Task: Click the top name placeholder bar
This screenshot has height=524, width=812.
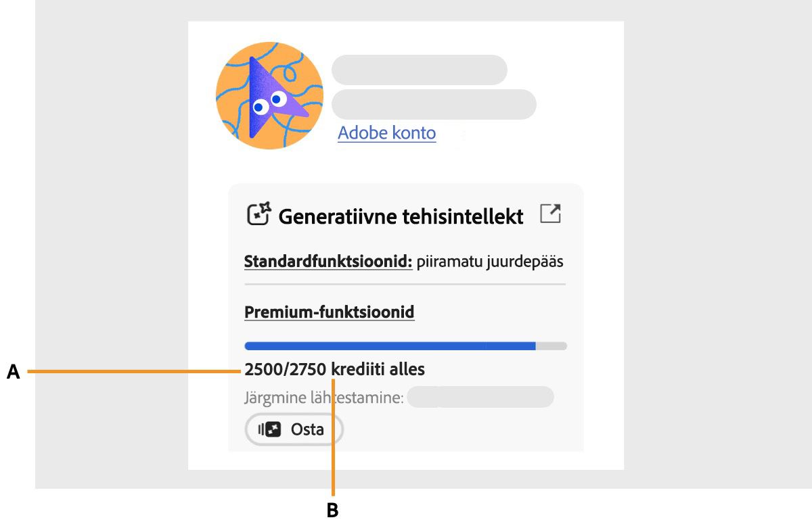Action: (419, 69)
